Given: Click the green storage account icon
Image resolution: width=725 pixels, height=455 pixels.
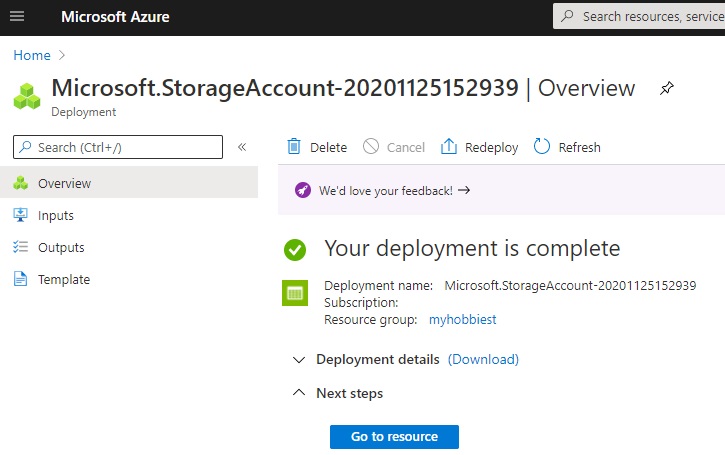Looking at the screenshot, I should (x=295, y=293).
